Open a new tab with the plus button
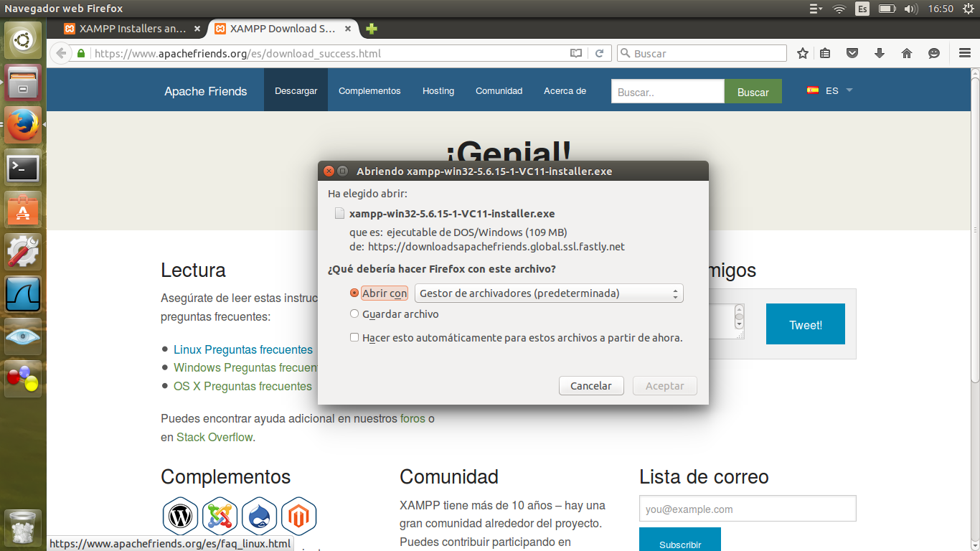980x551 pixels. coord(371,29)
